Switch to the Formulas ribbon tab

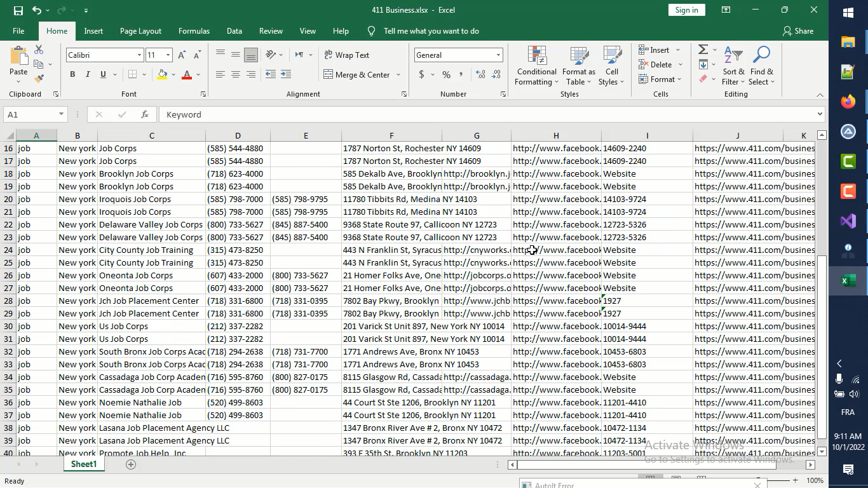pos(194,30)
